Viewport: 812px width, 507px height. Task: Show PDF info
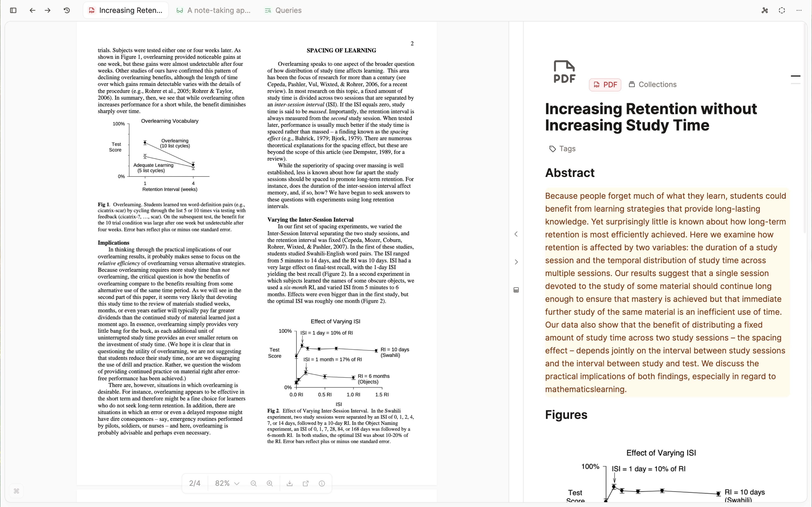322,483
